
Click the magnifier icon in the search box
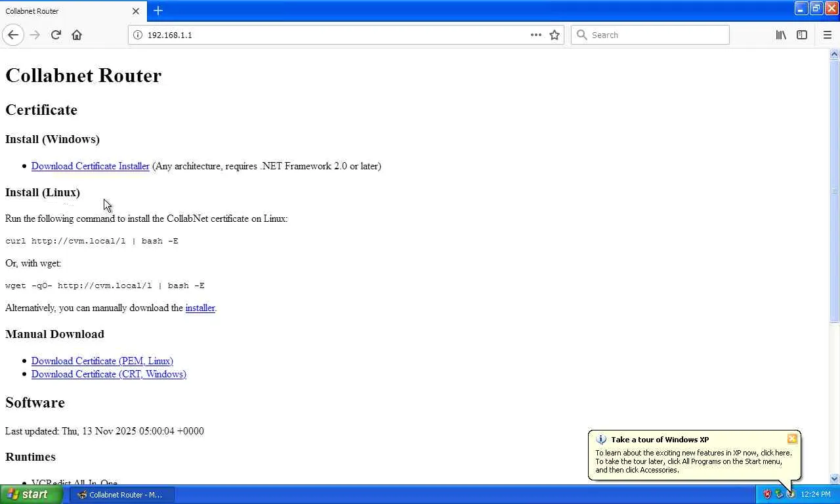[x=581, y=35]
